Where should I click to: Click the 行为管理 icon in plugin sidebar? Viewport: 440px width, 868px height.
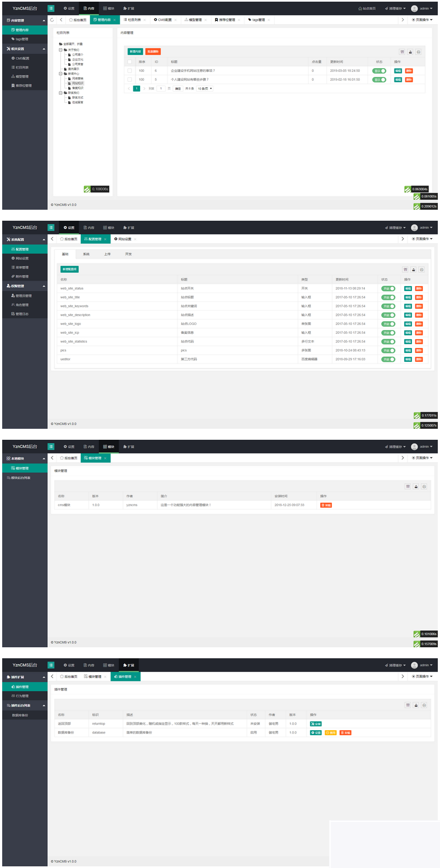13,696
